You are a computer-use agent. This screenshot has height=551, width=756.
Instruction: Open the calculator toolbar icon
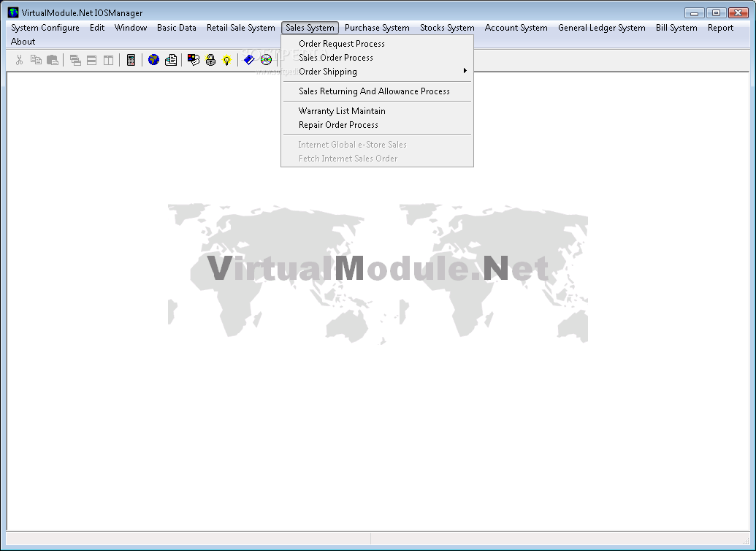pos(131,60)
